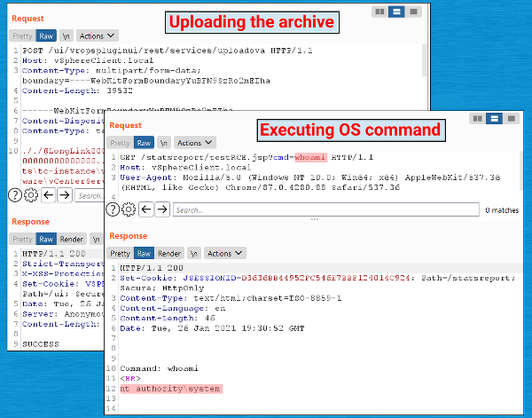The height and width of the screenshot is (418, 532).
Task: Select tabbed layout icon in back window
Action: [x=413, y=12]
